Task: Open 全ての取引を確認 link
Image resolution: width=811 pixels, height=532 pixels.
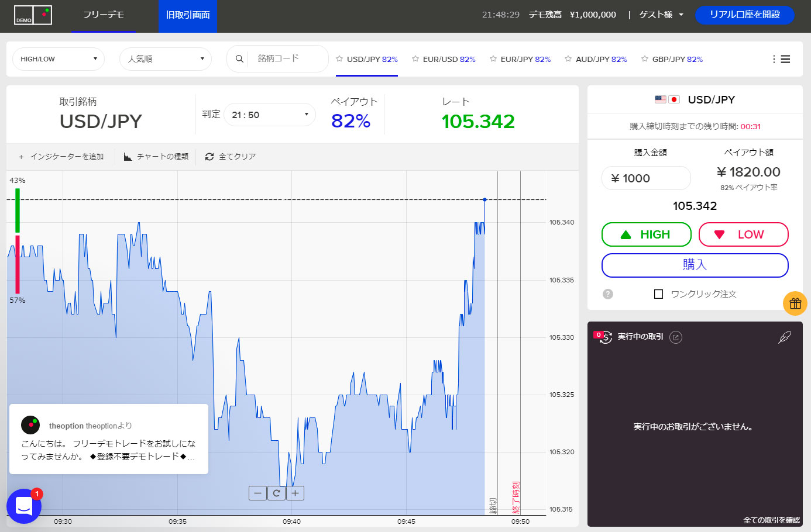Action: click(x=771, y=520)
